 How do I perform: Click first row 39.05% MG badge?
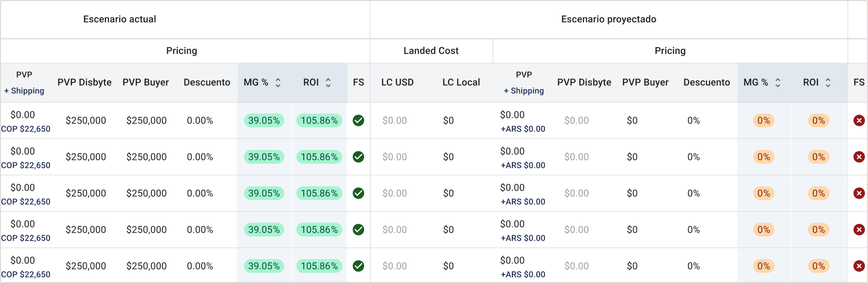(264, 120)
